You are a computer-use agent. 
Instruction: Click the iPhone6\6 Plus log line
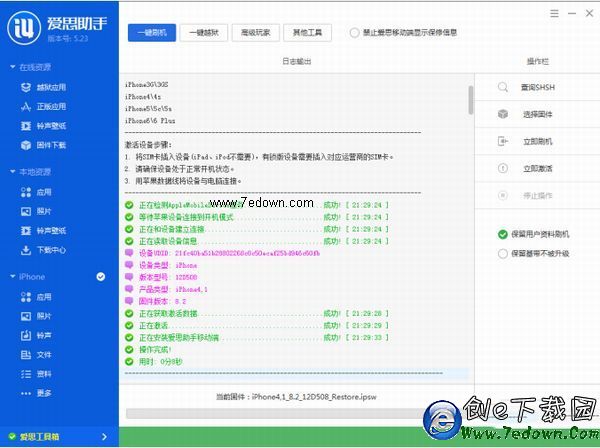(x=150, y=121)
